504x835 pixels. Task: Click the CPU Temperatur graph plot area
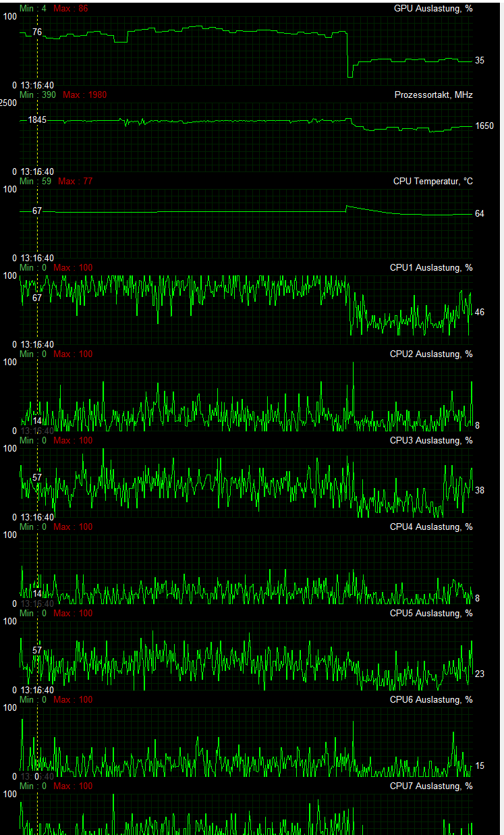pos(246,223)
